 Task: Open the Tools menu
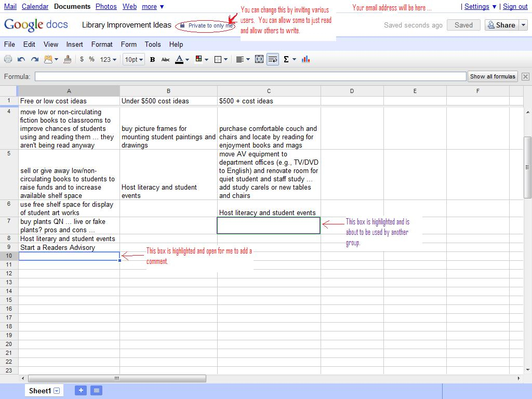[153, 44]
